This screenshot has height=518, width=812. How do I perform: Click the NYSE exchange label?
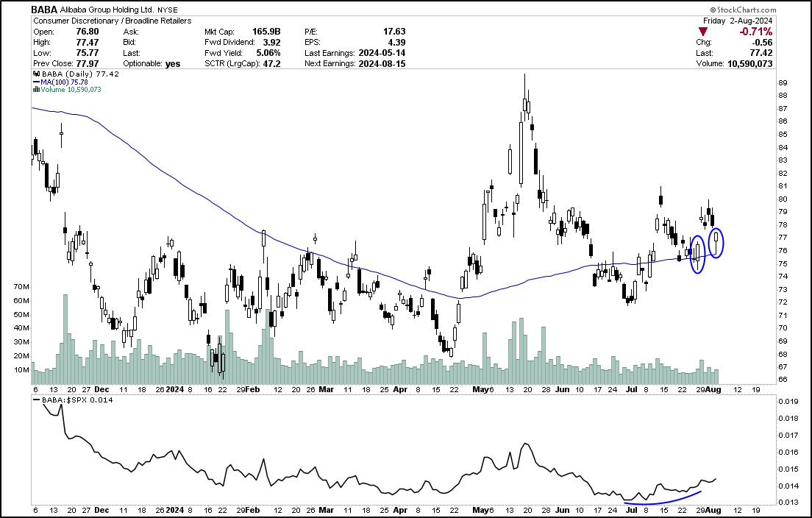[167, 10]
